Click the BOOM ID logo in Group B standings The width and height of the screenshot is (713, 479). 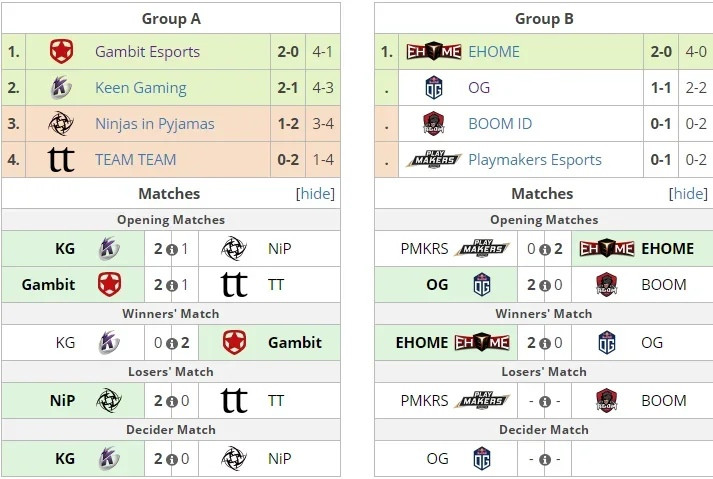[x=433, y=124]
